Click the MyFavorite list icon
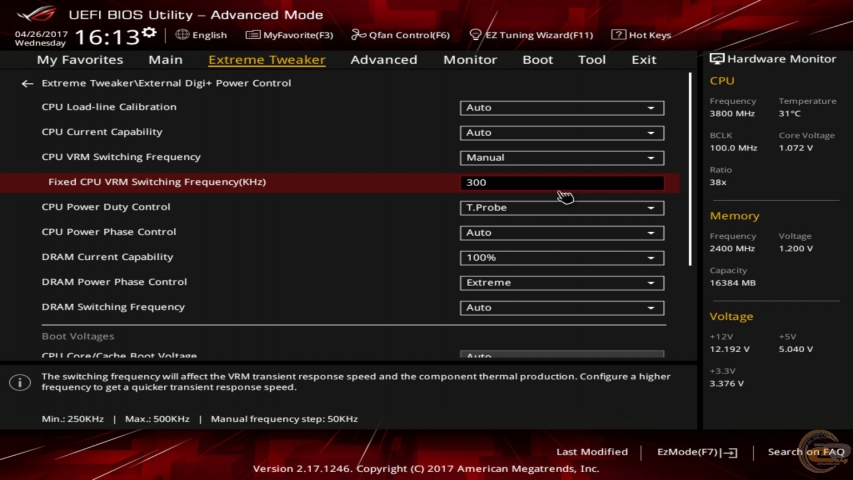Screen dimensions: 853x480 tap(252, 35)
